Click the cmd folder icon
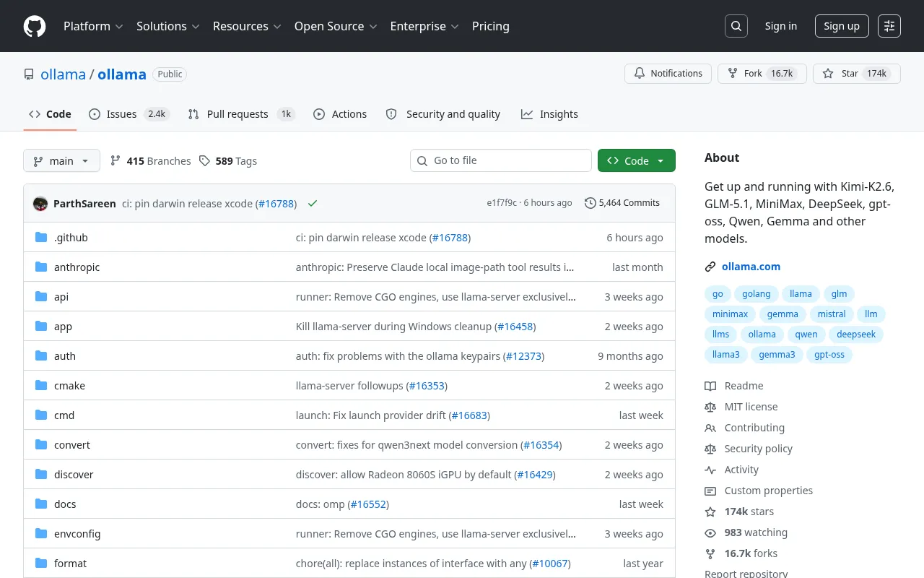The height and width of the screenshot is (578, 924). tap(41, 415)
